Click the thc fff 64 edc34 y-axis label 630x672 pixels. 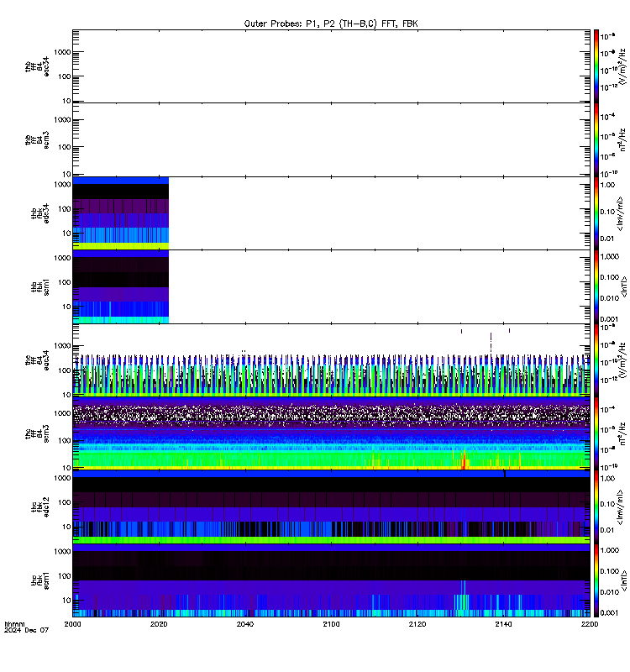click(37, 360)
